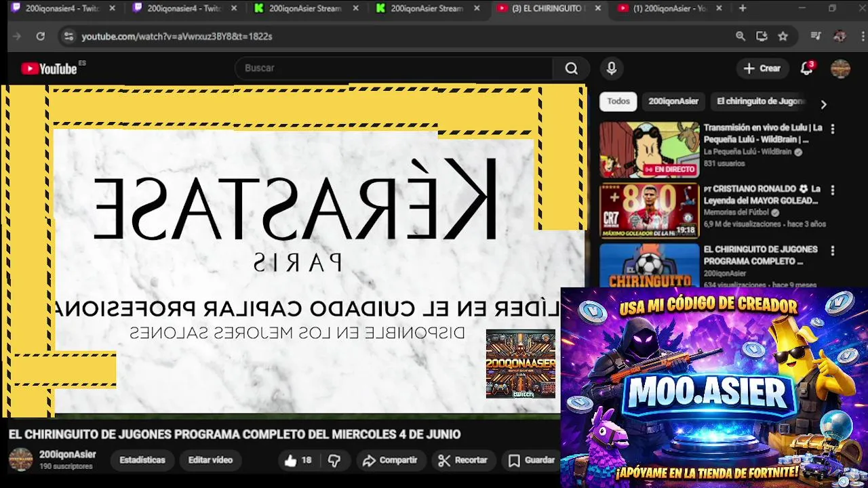
Task: Start voice search with the microphone icon
Action: [x=611, y=68]
